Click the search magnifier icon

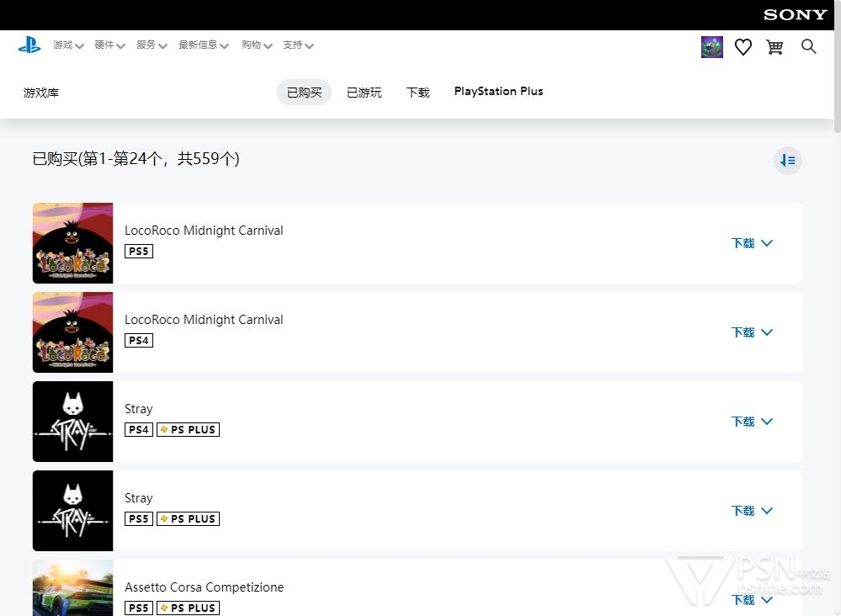pos(808,46)
